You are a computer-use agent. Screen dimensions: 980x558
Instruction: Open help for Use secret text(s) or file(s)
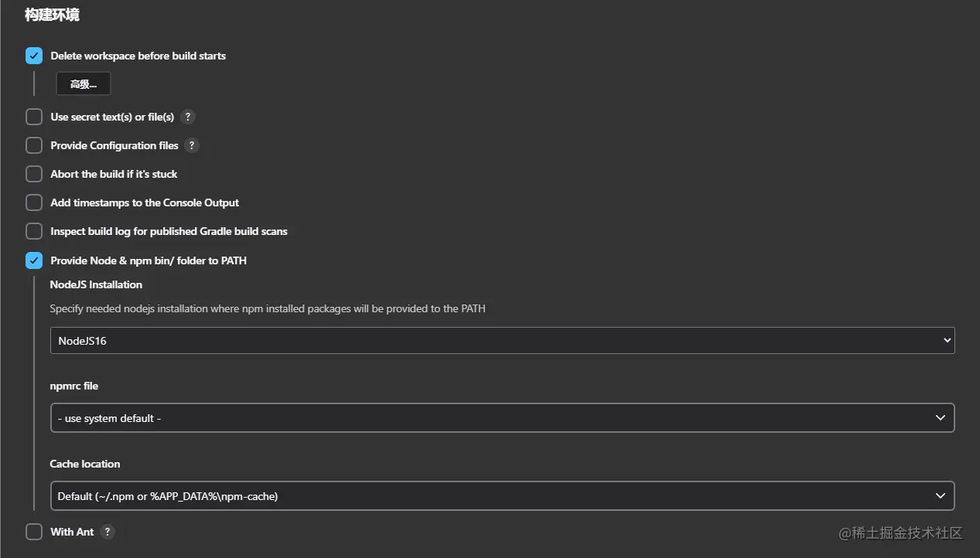click(x=187, y=117)
